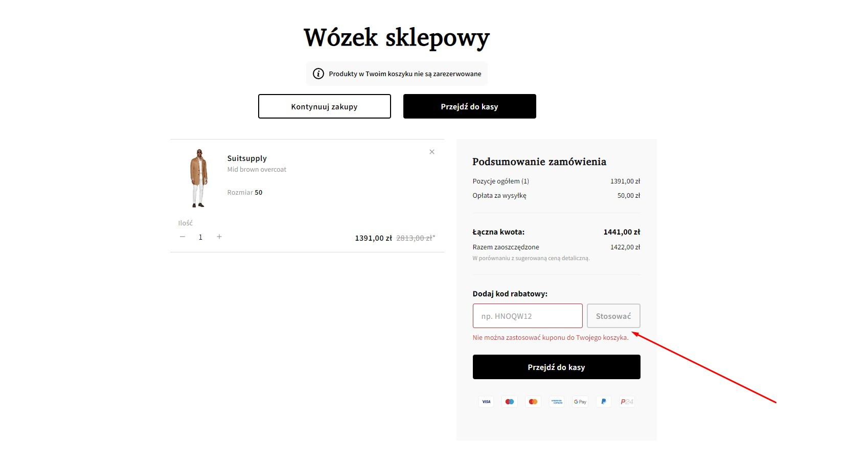This screenshot has height=464, width=868.
Task: Remove the Suitsupply overcoat from the cart
Action: tap(432, 152)
